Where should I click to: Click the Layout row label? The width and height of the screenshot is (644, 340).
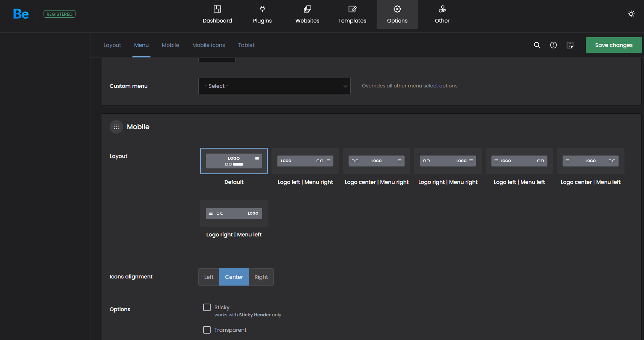coord(118,156)
